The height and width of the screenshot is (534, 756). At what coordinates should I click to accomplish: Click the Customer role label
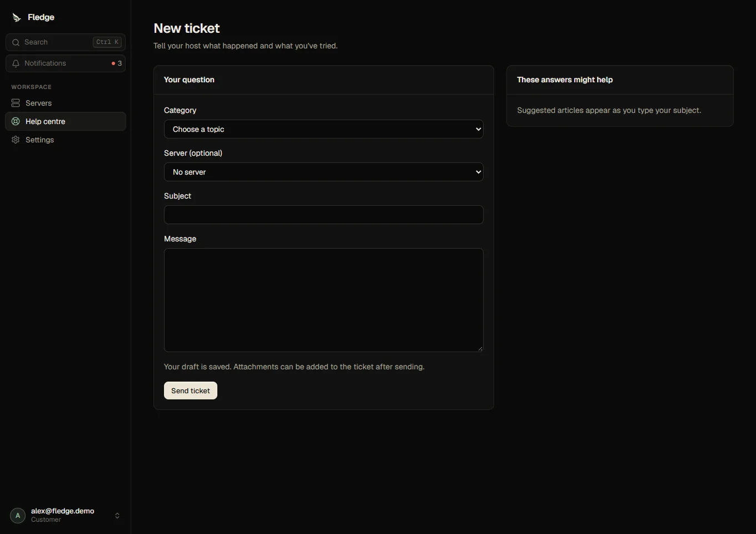coord(46,520)
